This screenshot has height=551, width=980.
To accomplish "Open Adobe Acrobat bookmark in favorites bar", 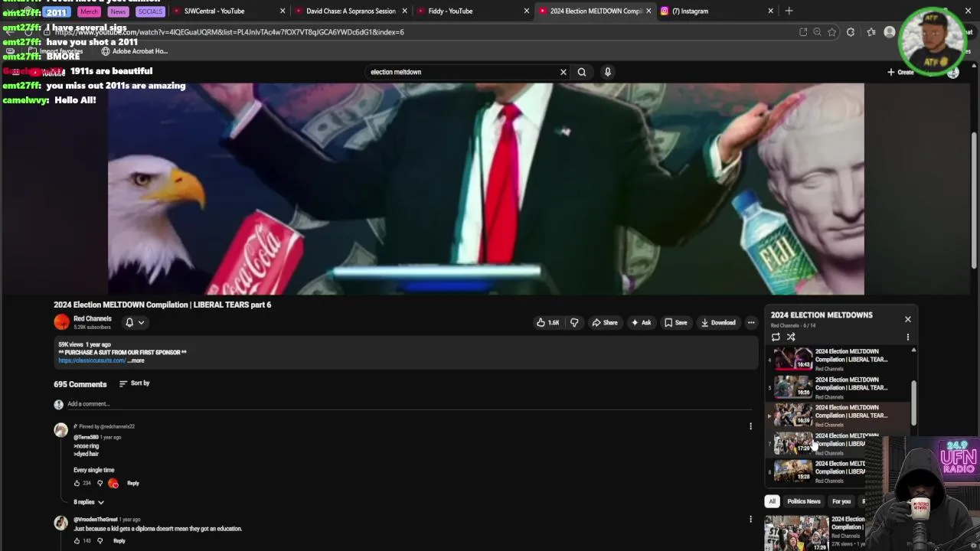I will pos(135,51).
